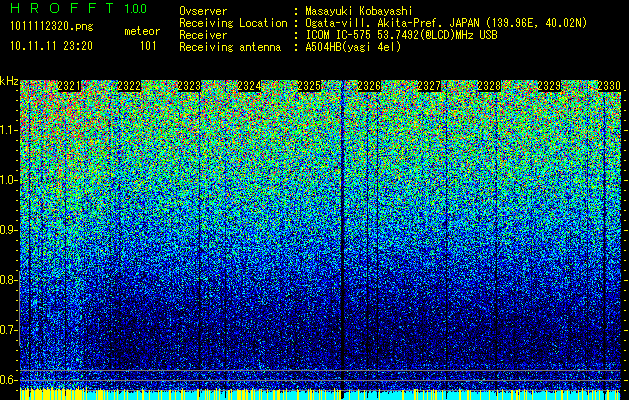Click the meteor label
Image resolution: width=629 pixels, height=400 pixels.
click(x=142, y=31)
